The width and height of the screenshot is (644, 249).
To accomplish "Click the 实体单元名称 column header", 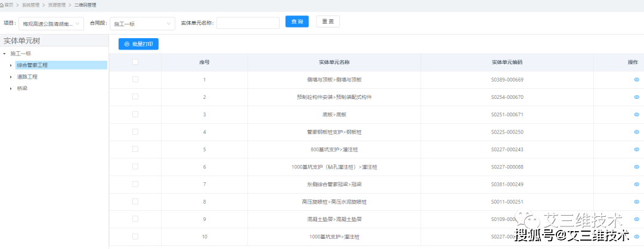I will click(335, 63).
